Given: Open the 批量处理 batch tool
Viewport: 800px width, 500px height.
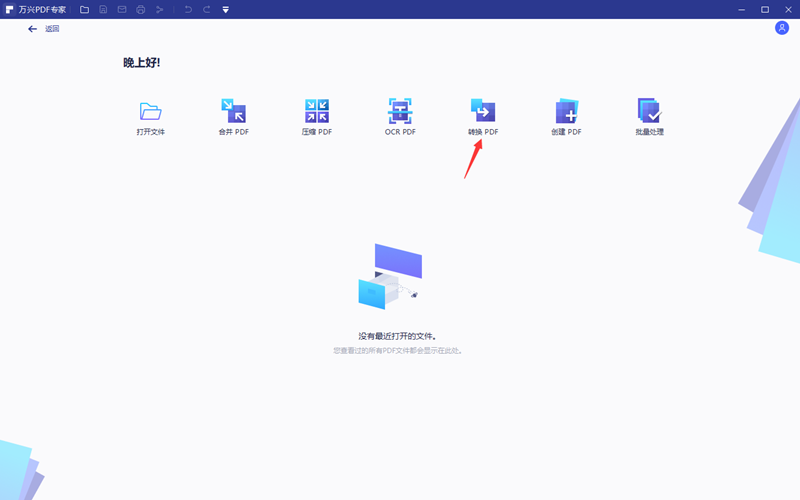Looking at the screenshot, I should tap(649, 115).
